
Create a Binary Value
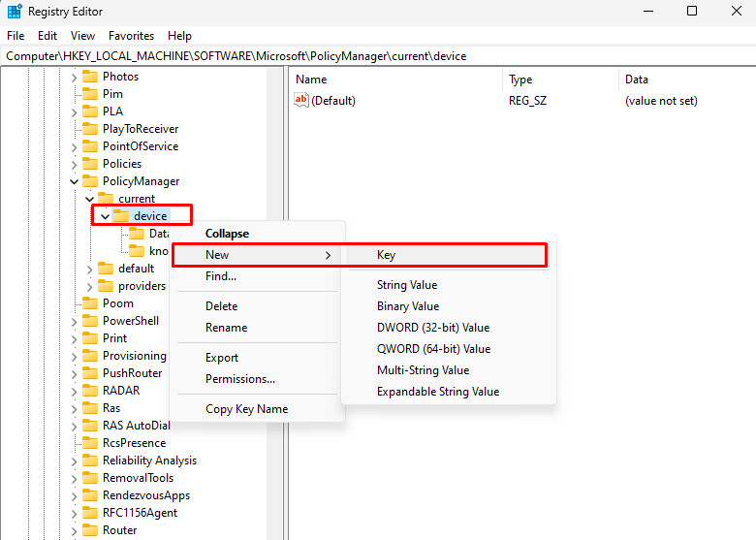point(449,306)
